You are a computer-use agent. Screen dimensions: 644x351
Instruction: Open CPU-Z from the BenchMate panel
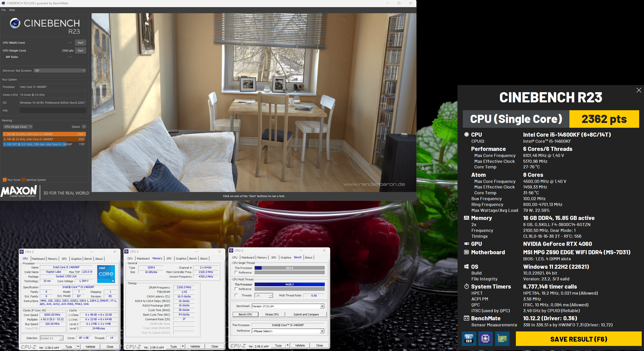coord(485,339)
